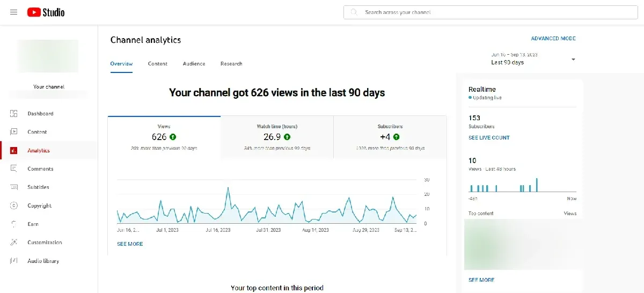The height and width of the screenshot is (293, 644).
Task: Click the channel avatar thumbnail
Action: (x=48, y=56)
